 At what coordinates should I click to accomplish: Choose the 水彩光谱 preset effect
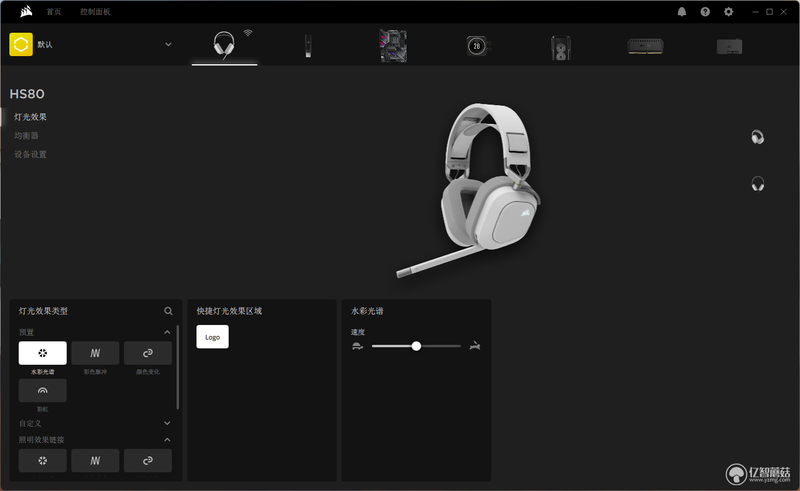[x=42, y=353]
